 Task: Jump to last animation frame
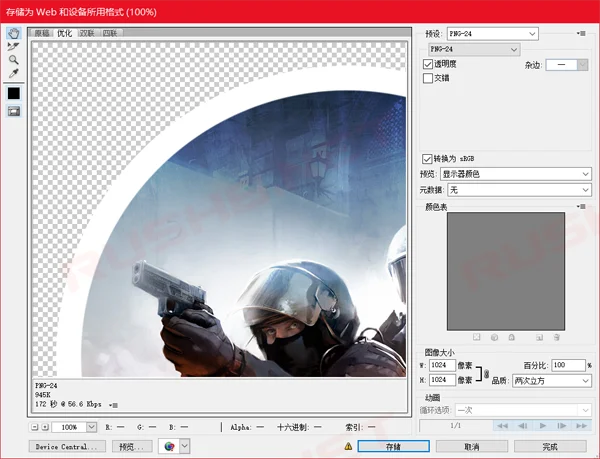(581, 426)
